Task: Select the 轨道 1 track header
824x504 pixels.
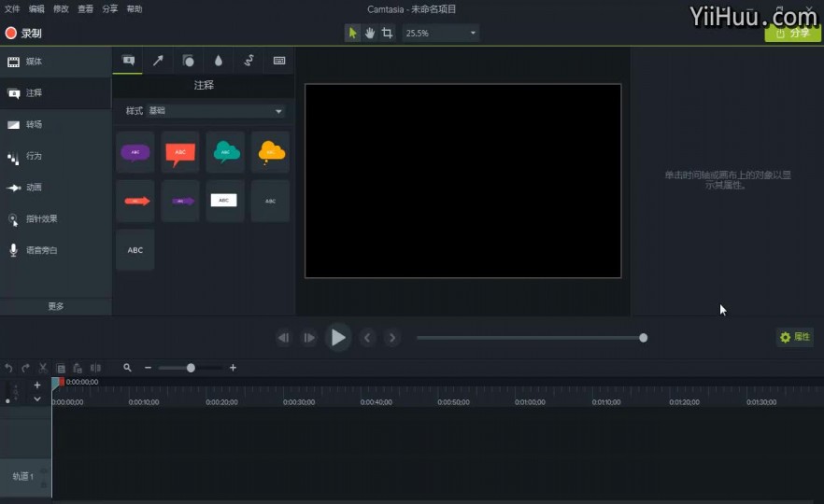Action: [x=25, y=476]
